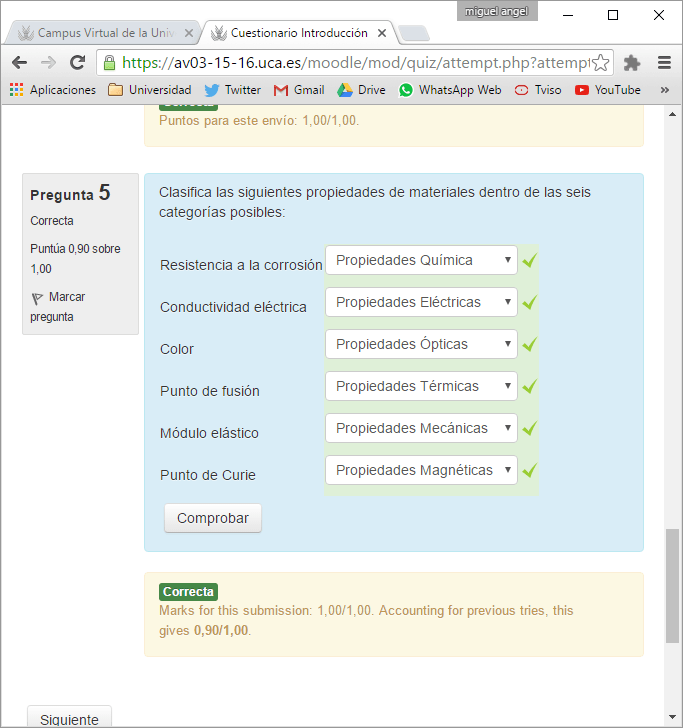The image size is (683, 728).
Task: Click the Marcar pregunta link
Action: click(58, 306)
